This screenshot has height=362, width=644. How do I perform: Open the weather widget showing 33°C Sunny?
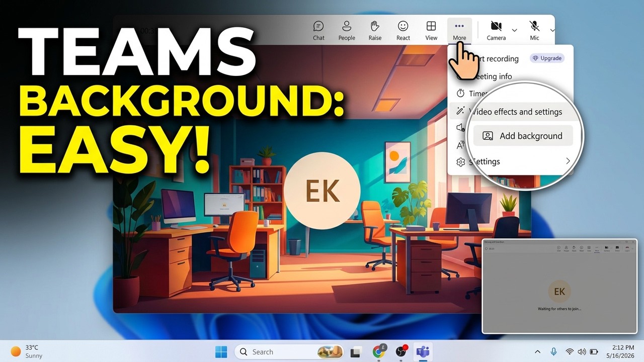[x=27, y=351]
